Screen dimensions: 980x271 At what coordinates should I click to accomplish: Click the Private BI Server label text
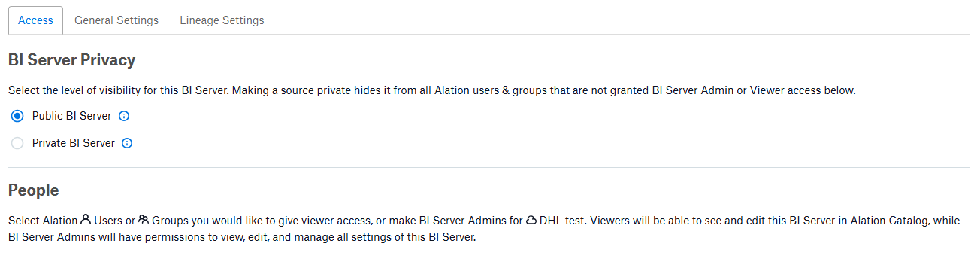click(74, 143)
